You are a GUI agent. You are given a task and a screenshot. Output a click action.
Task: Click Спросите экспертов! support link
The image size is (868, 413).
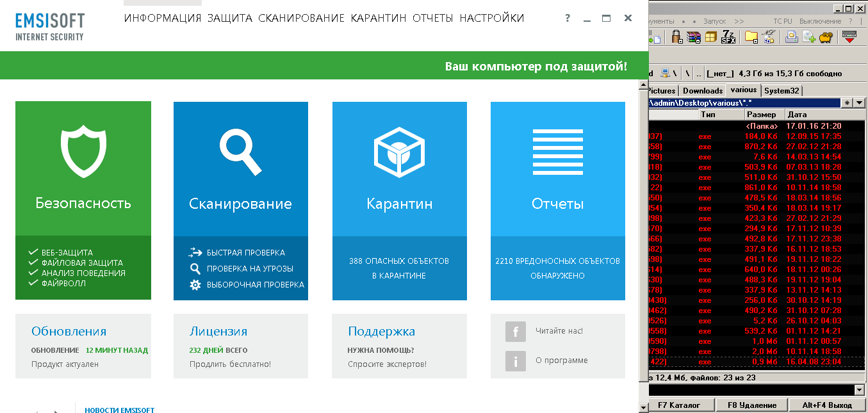[387, 364]
